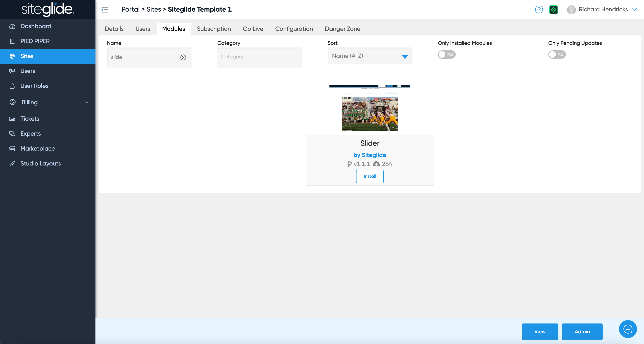Install the Slider module
Viewport: 644px width, 344px height.
(370, 176)
